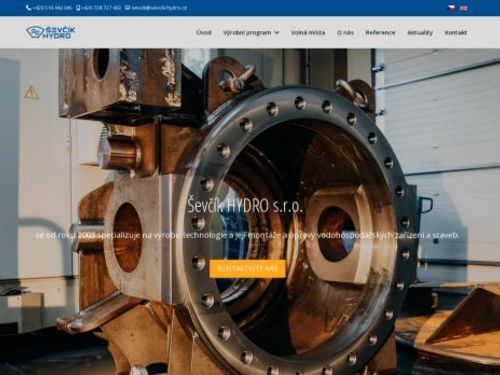Click the email address link
This screenshot has width=500, height=375.
156,8
